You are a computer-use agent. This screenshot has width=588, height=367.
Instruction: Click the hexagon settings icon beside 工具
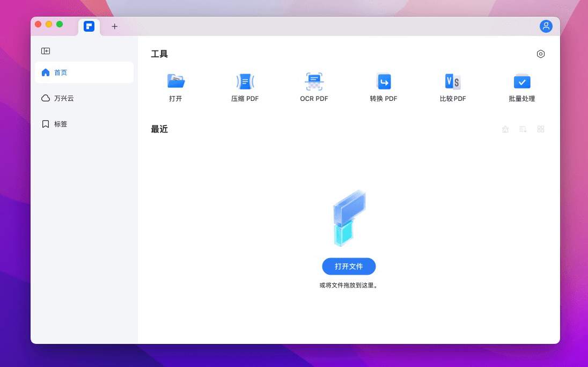click(541, 54)
